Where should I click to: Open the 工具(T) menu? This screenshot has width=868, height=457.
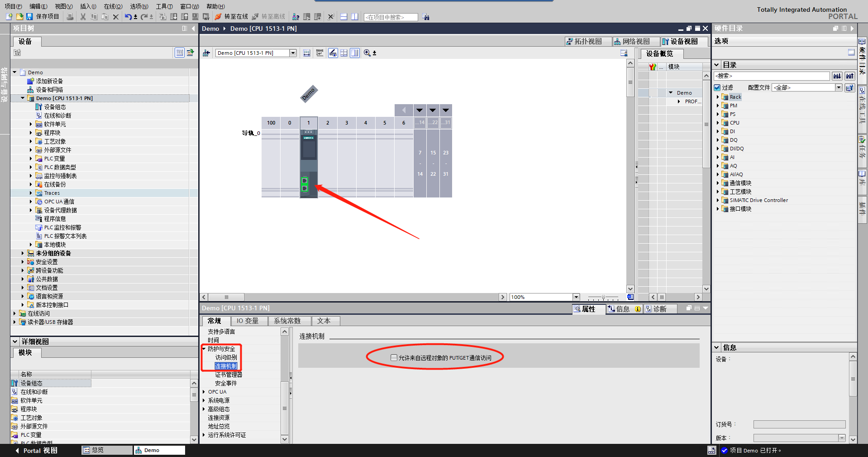(x=164, y=6)
